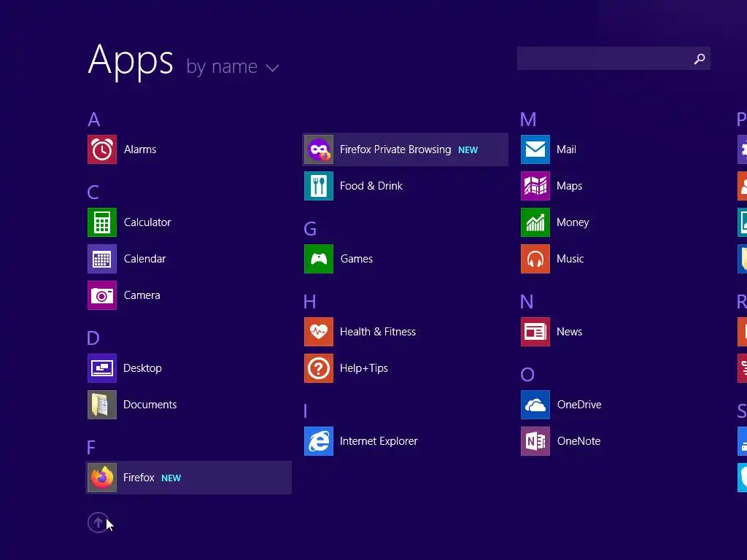Open the News app icon
Viewport: 747px width, 560px height.
coord(535,332)
